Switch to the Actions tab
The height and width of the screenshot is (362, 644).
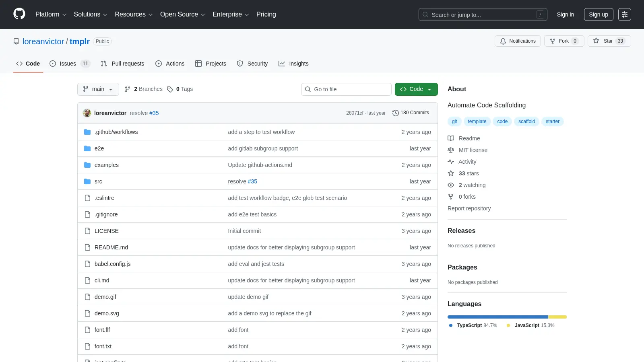click(170, 64)
